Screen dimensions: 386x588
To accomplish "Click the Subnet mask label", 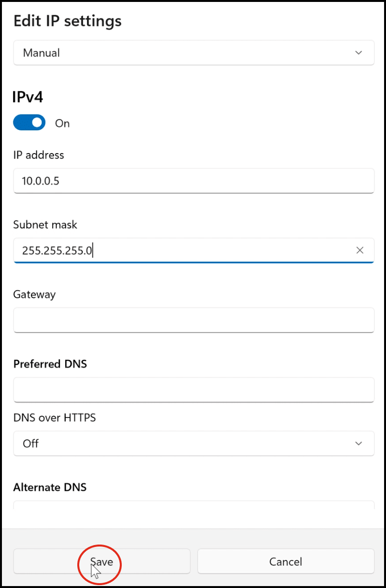I will tap(45, 224).
